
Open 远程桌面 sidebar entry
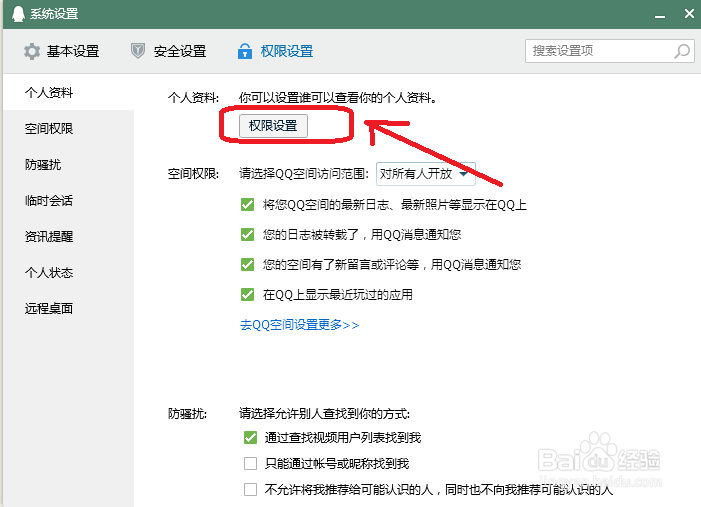(49, 308)
